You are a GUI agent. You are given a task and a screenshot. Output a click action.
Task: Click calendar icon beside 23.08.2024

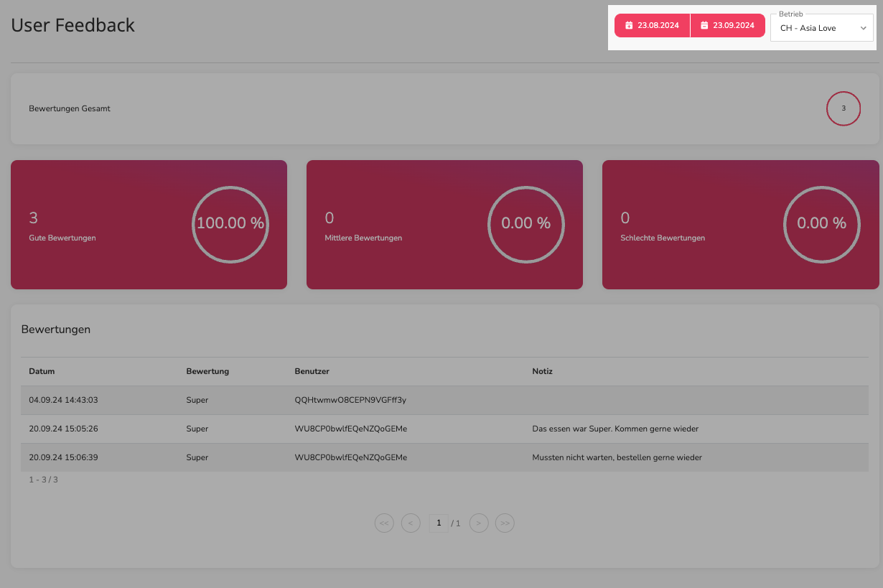point(629,25)
